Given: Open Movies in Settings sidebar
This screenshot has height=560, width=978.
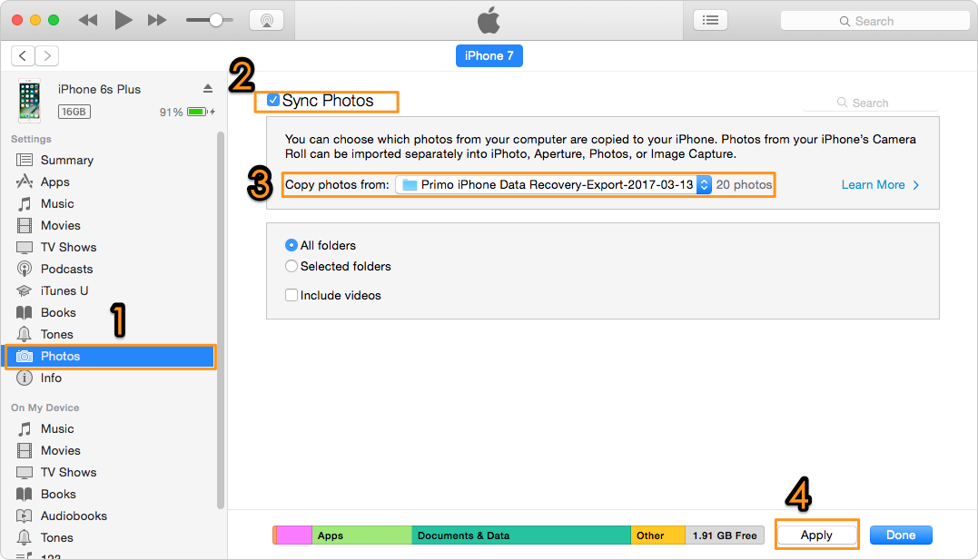Looking at the screenshot, I should [61, 226].
